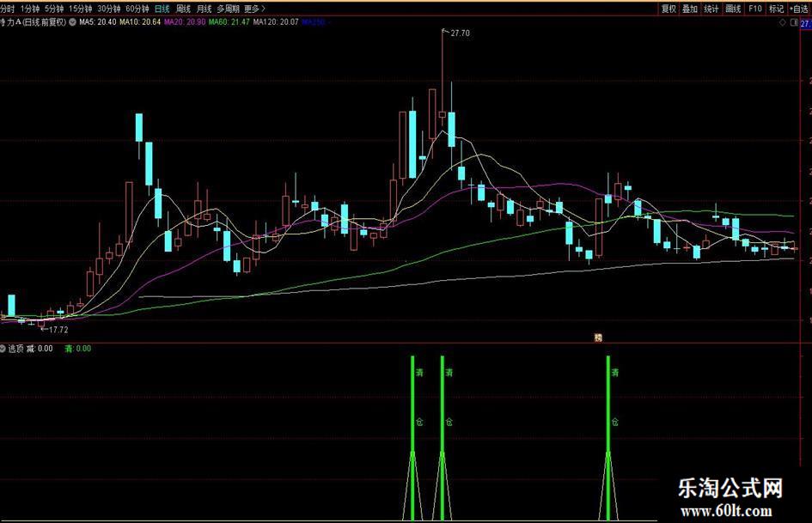Select the 周线 weekly chart tab
This screenshot has width=812, height=523.
pyautogui.click(x=183, y=9)
